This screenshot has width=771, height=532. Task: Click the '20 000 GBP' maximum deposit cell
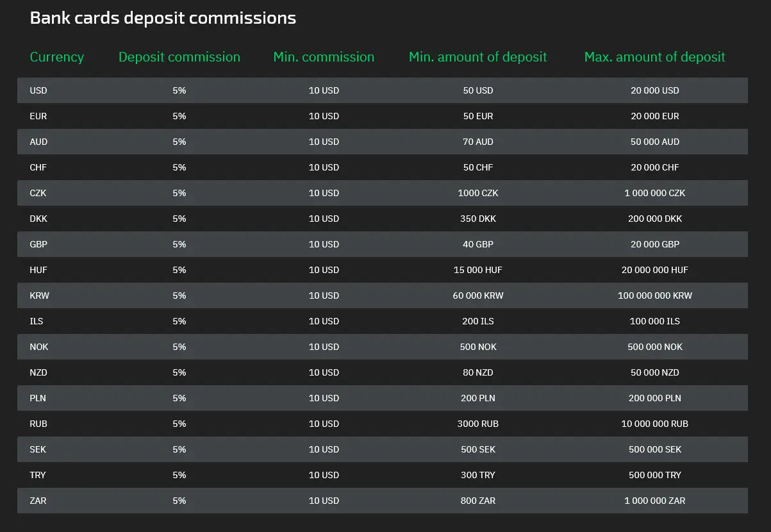(x=655, y=244)
